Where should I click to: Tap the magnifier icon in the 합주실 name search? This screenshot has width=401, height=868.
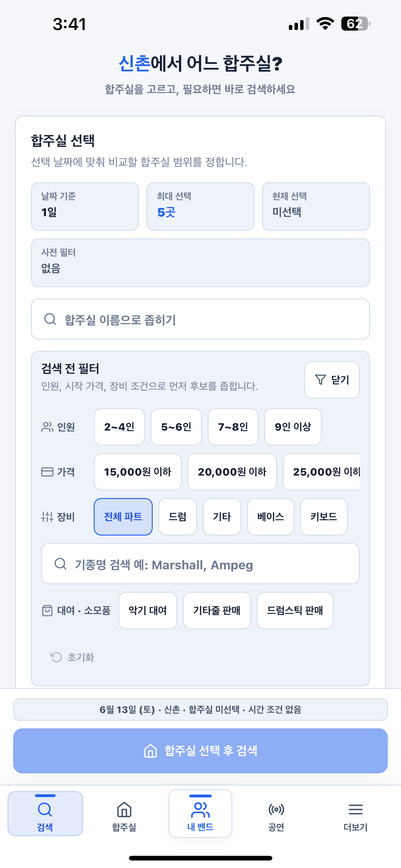(x=50, y=319)
